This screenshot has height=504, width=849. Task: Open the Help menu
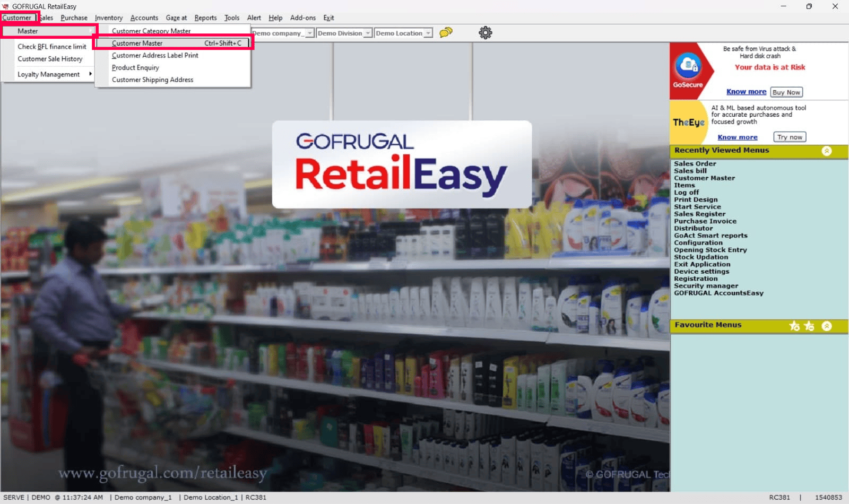coord(275,18)
